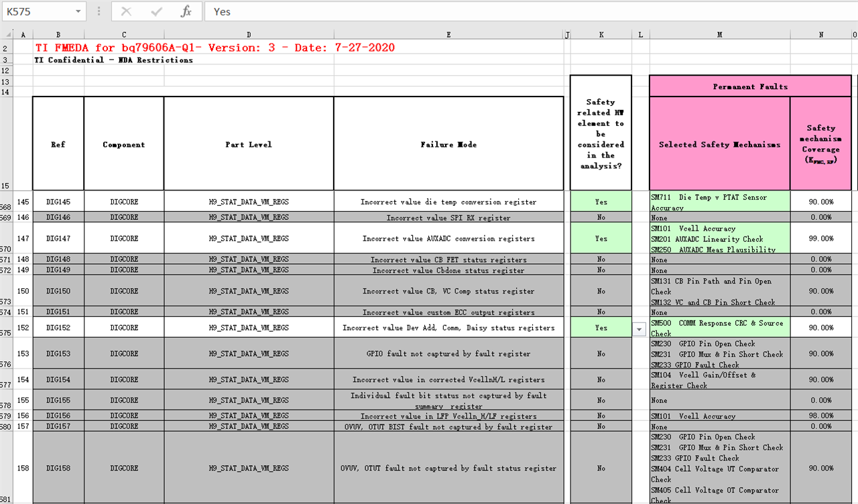
Task: Click the Yes cell in DIG145 row
Action: click(601, 201)
